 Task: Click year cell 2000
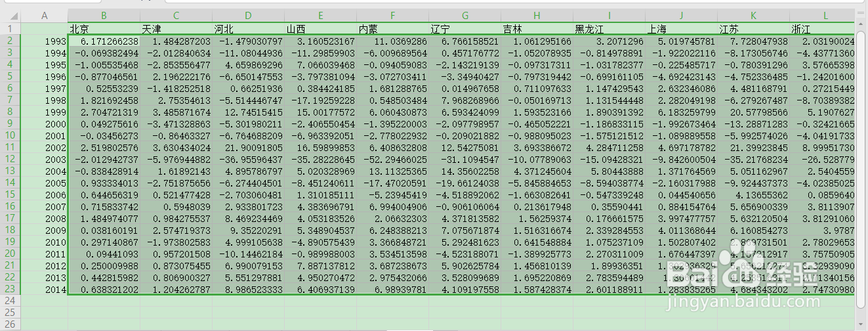(x=44, y=123)
